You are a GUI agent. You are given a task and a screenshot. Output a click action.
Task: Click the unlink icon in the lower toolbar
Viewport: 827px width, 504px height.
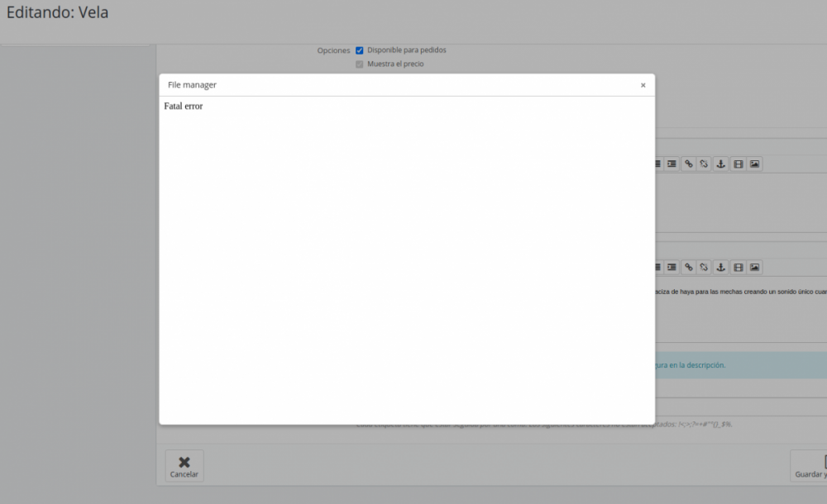[x=704, y=267]
